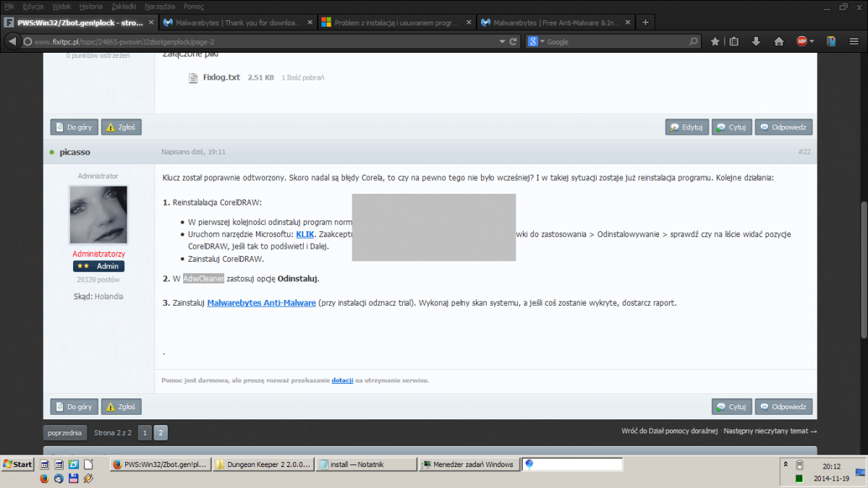Screen dimensions: 868x488
Task: Click Odpowiedz button on the upper post
Action: click(784, 127)
